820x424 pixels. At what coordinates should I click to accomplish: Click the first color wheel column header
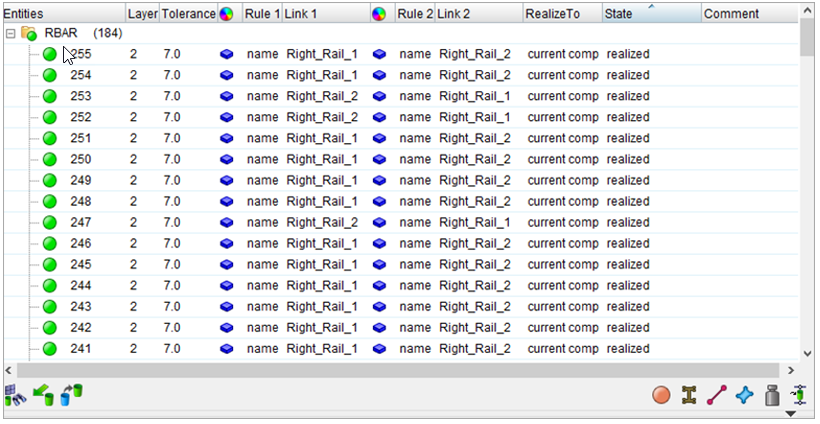click(x=226, y=14)
